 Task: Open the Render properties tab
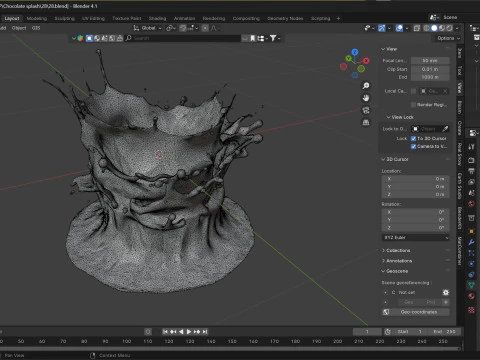[x=471, y=160]
